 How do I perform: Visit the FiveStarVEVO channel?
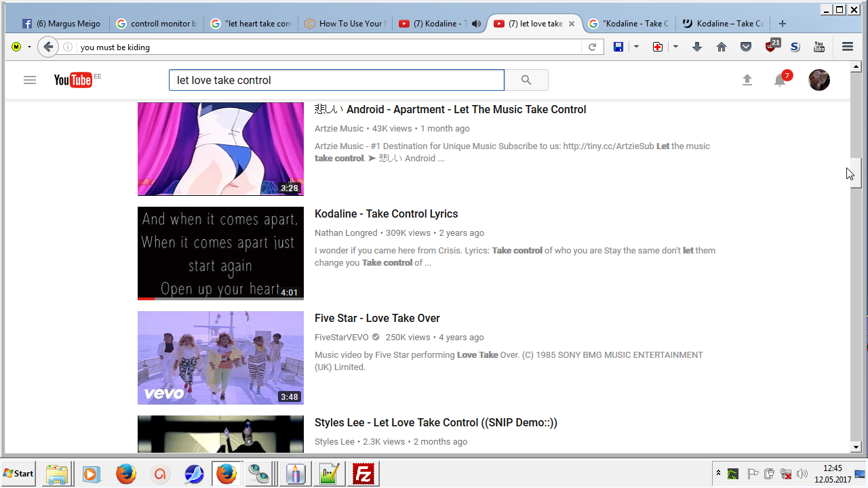tap(342, 338)
